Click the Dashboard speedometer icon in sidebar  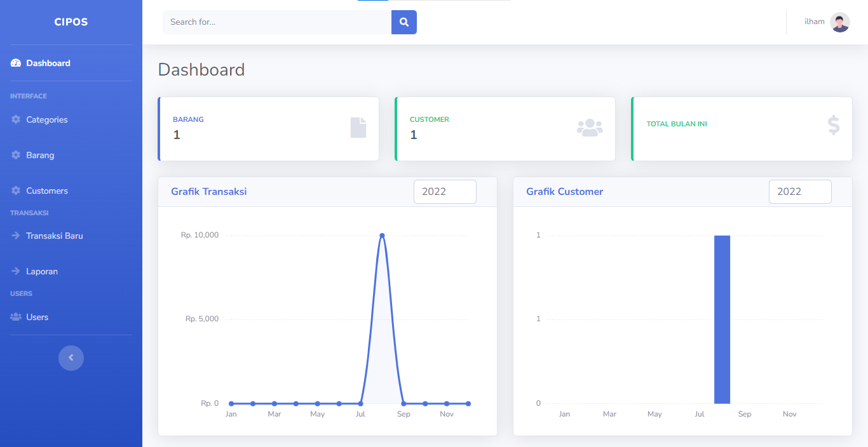(16, 63)
